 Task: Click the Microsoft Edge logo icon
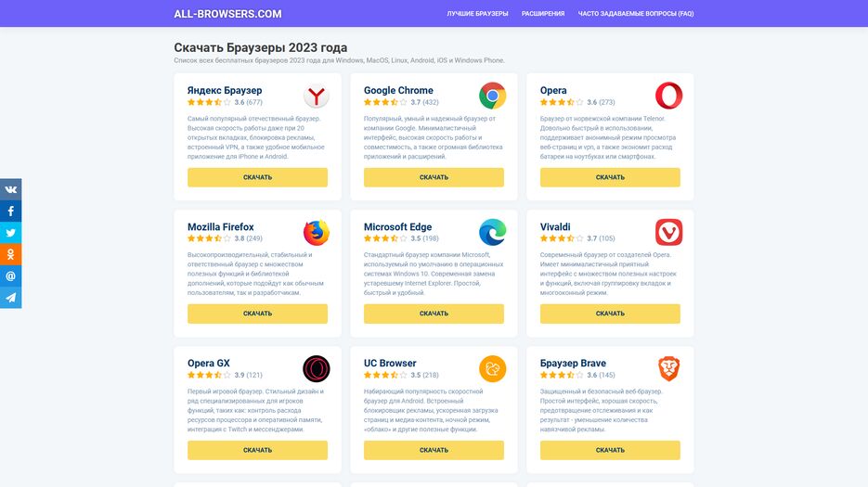492,233
